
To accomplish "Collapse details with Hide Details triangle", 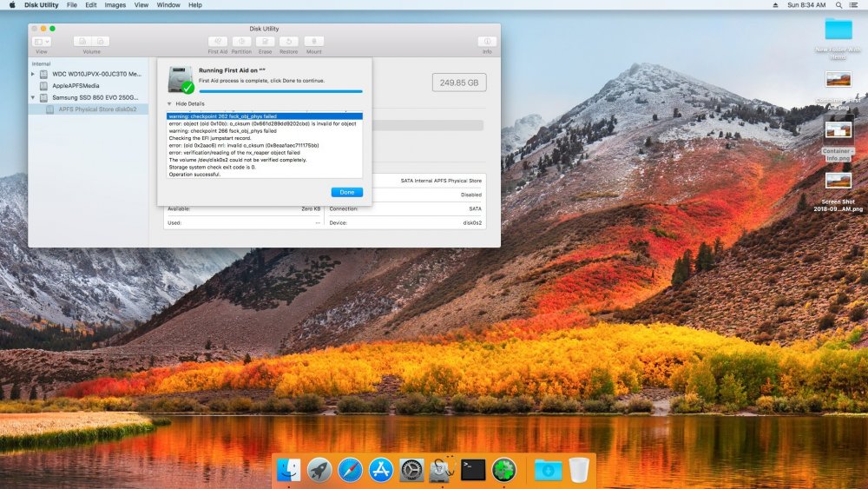I will click(x=169, y=103).
